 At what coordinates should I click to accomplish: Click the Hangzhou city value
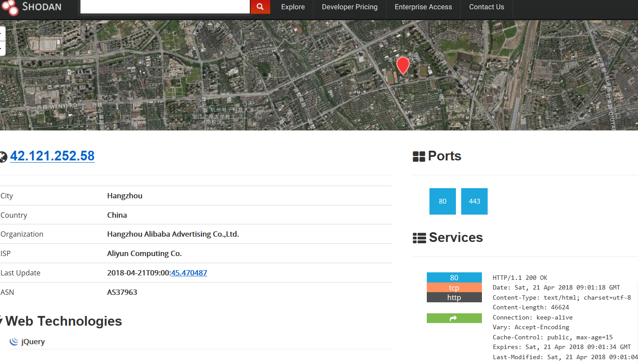point(125,196)
